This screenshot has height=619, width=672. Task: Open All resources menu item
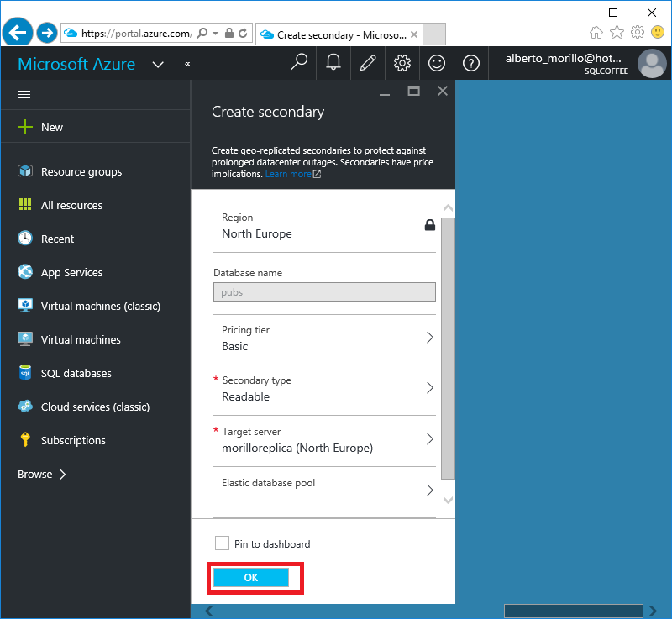(x=71, y=205)
